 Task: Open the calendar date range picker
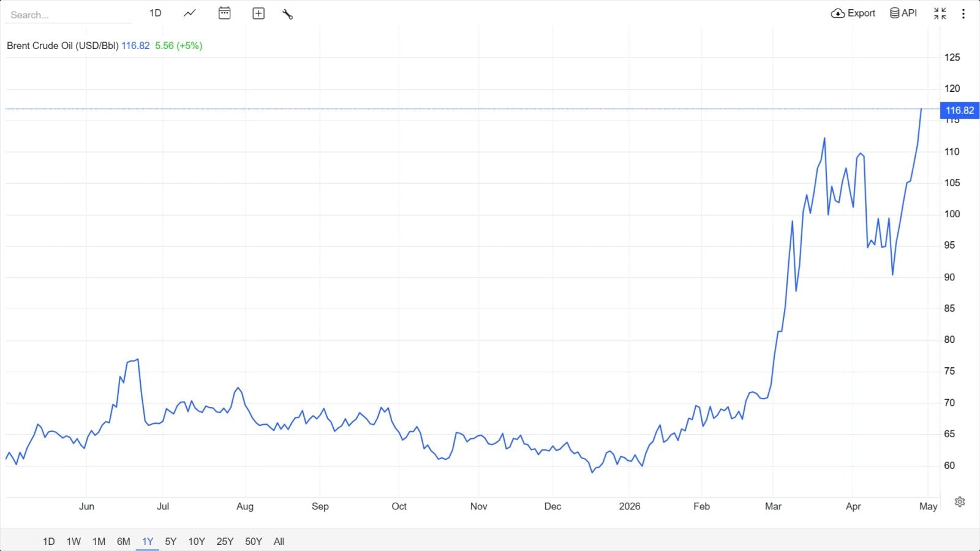(x=225, y=13)
